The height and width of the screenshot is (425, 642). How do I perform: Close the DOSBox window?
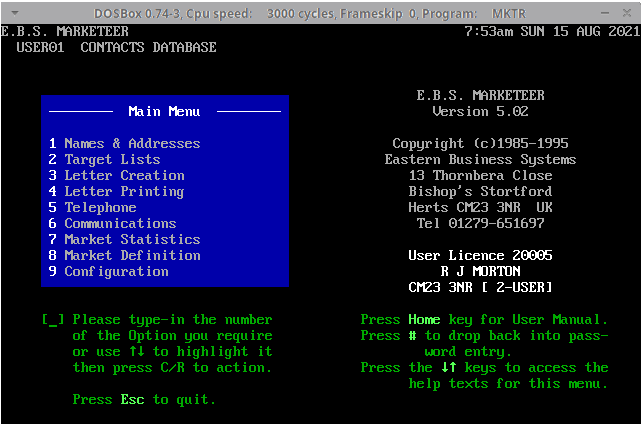627,13
